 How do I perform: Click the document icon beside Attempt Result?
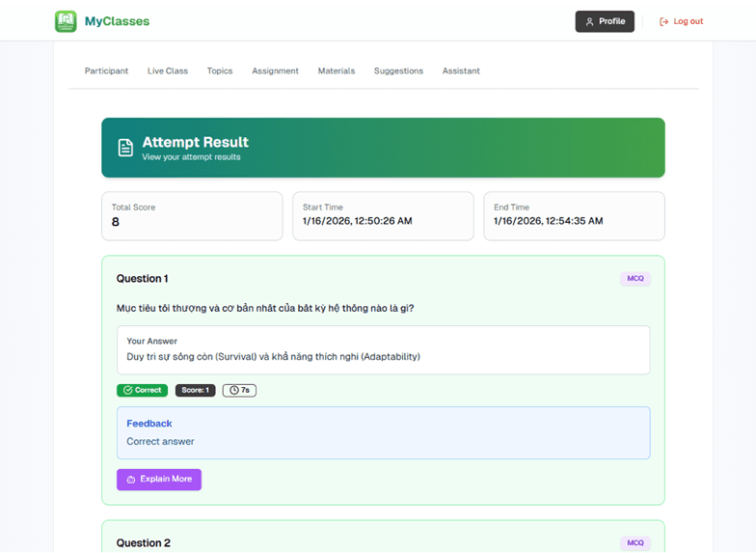[125, 148]
